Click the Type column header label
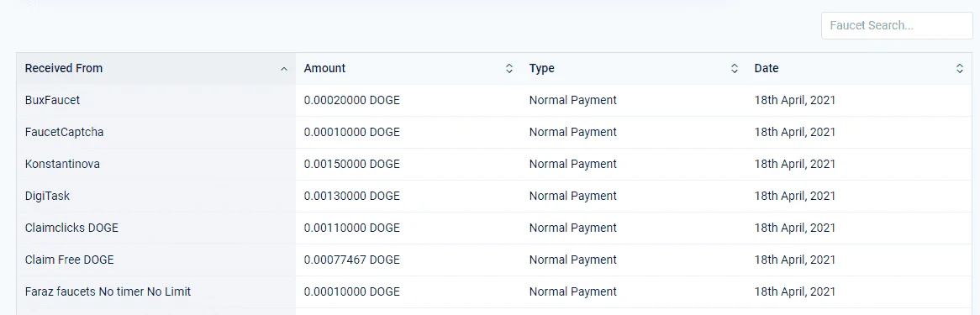The height and width of the screenshot is (315, 980). [541, 69]
